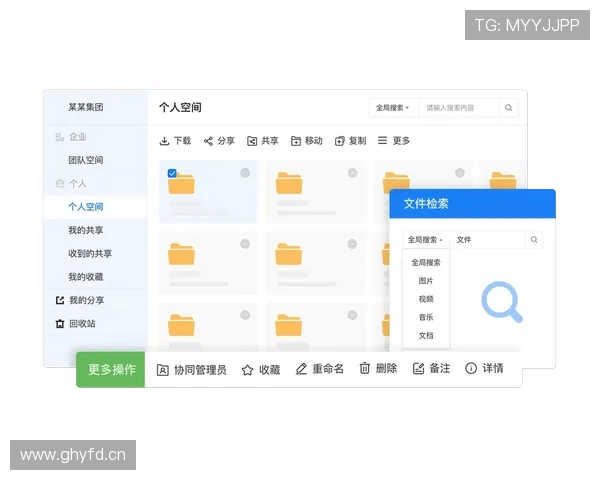Click the 个人 section icon in sidebar

60,184
